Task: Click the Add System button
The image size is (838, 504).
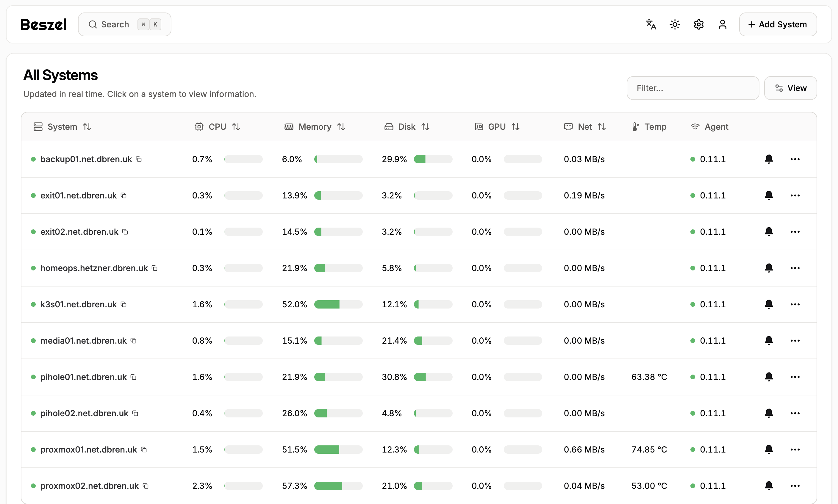Action: [778, 24]
